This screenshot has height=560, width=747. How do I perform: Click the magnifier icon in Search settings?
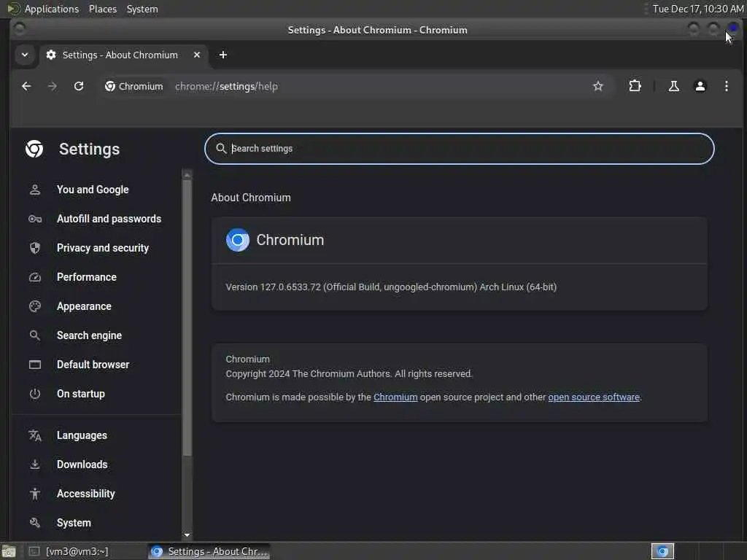(x=220, y=149)
